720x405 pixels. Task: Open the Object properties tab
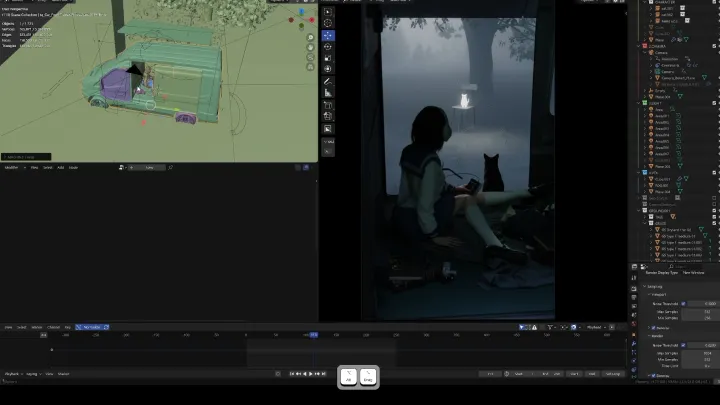tap(634, 335)
